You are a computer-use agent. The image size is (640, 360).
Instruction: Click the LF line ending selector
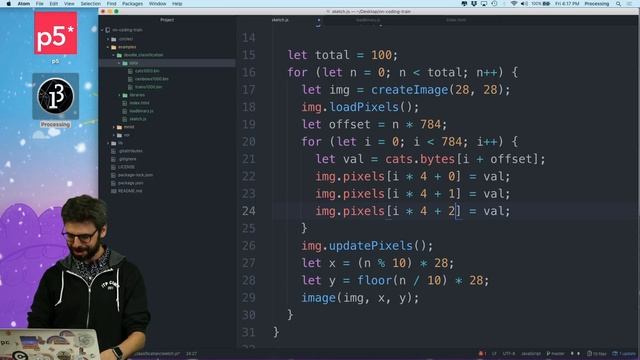(494, 353)
